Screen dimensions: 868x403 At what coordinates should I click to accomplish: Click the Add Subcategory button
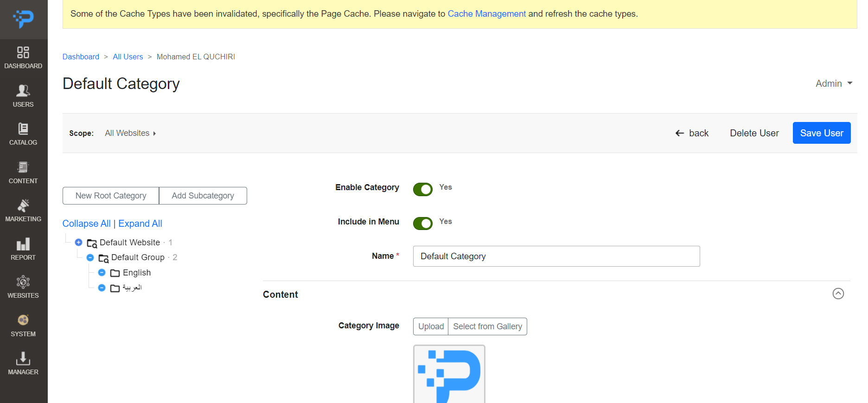[x=203, y=196]
